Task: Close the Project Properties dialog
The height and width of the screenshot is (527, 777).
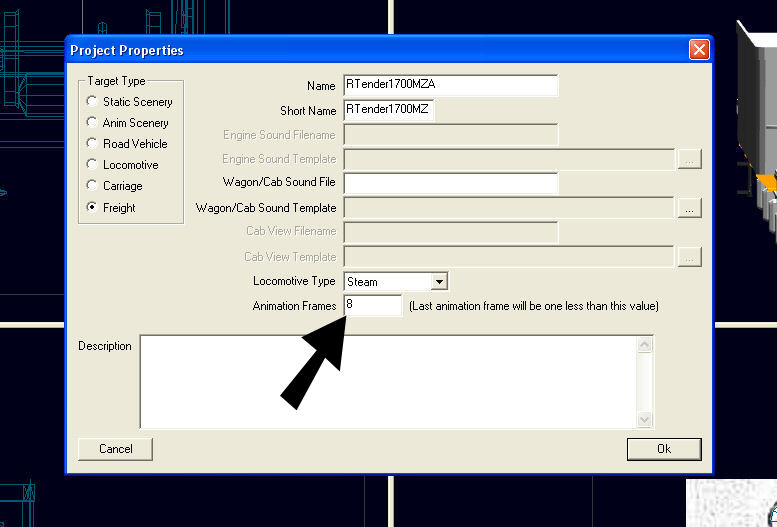Action: 698,50
